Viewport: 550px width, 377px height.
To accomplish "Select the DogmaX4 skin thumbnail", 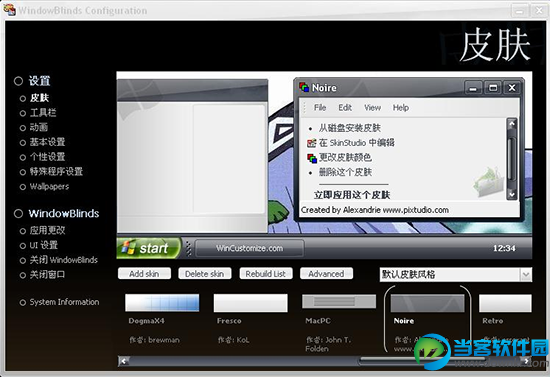I will tap(162, 303).
